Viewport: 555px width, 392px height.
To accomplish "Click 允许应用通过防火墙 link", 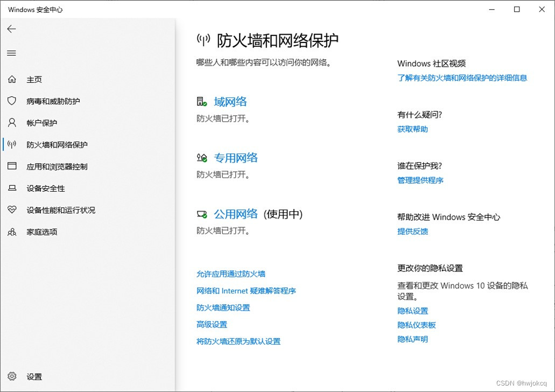I will [231, 274].
